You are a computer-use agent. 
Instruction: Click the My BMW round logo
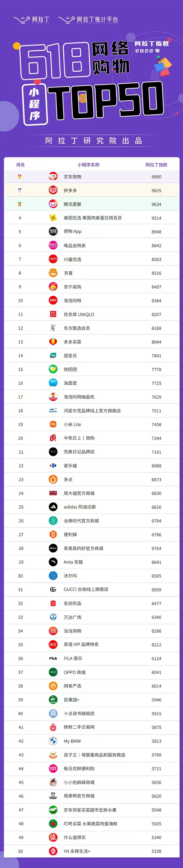pyautogui.click(x=53, y=741)
